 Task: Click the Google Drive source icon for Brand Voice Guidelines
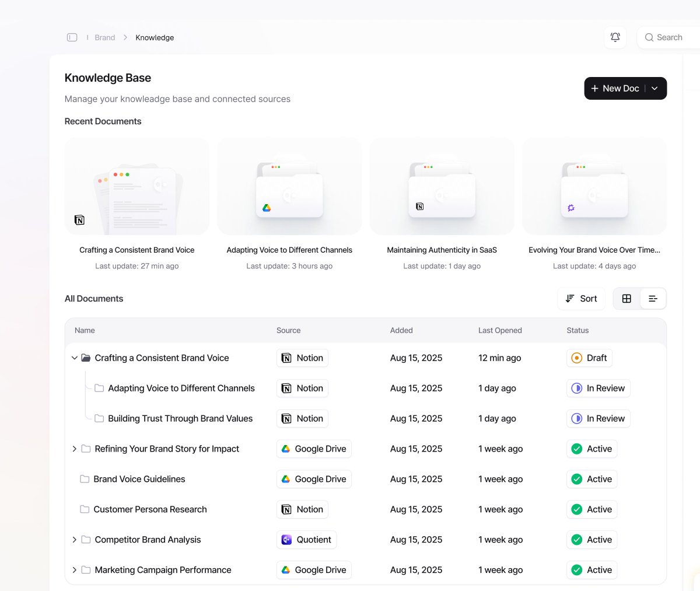click(286, 479)
